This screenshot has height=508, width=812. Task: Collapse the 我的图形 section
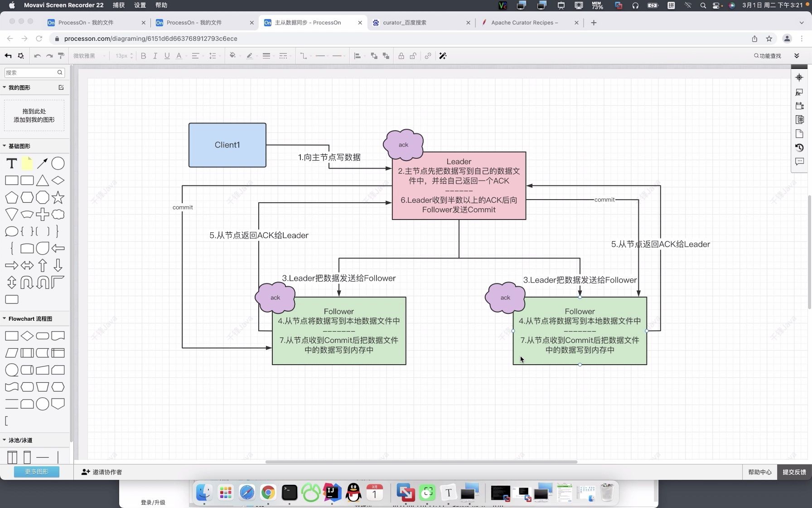[5, 88]
